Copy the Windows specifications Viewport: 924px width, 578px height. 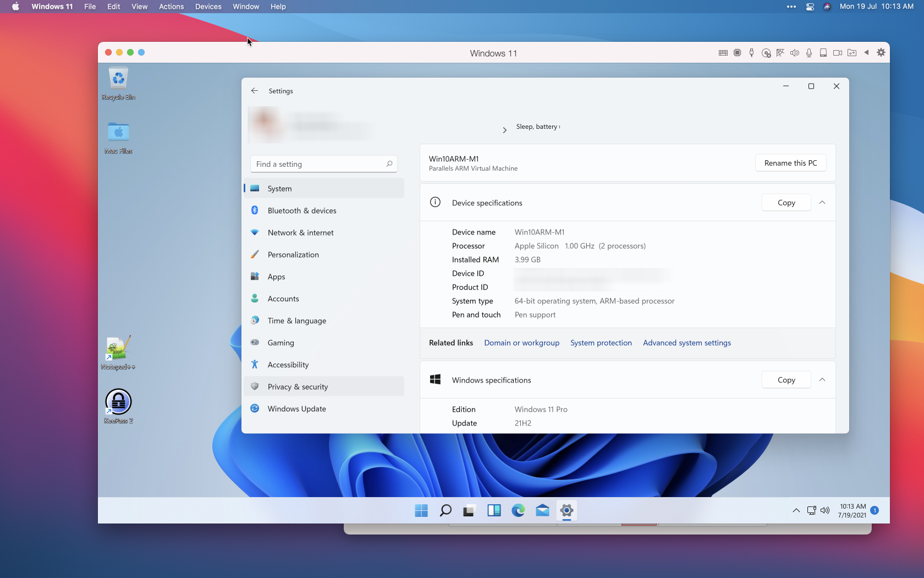tap(786, 380)
